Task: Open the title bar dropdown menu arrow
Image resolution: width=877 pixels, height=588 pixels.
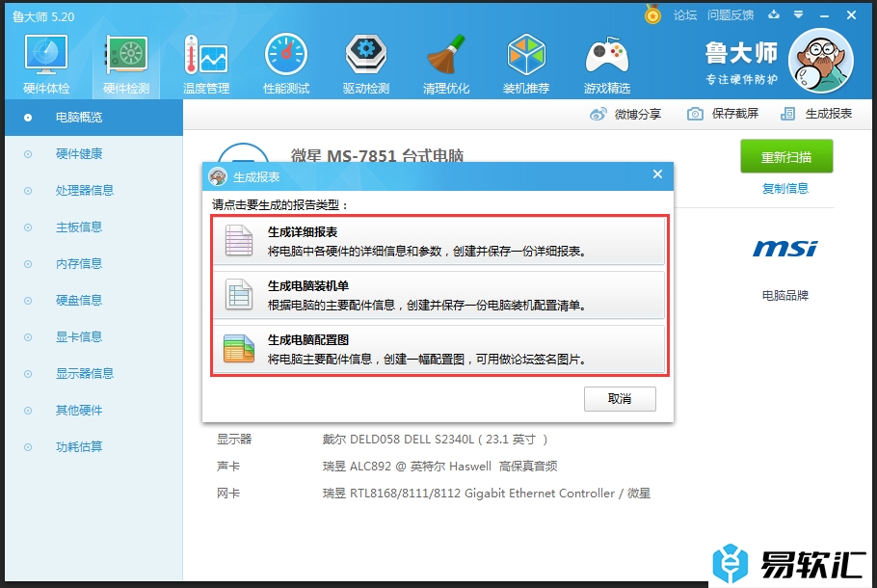Action: point(799,15)
